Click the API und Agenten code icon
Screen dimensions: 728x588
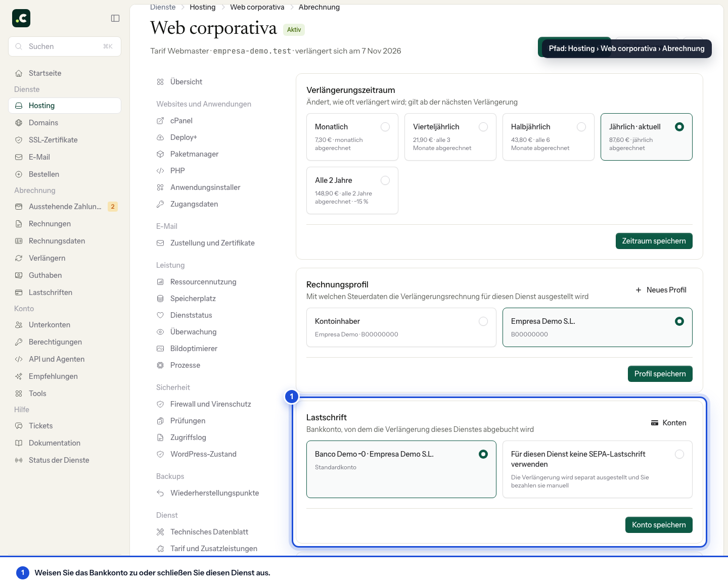19,359
